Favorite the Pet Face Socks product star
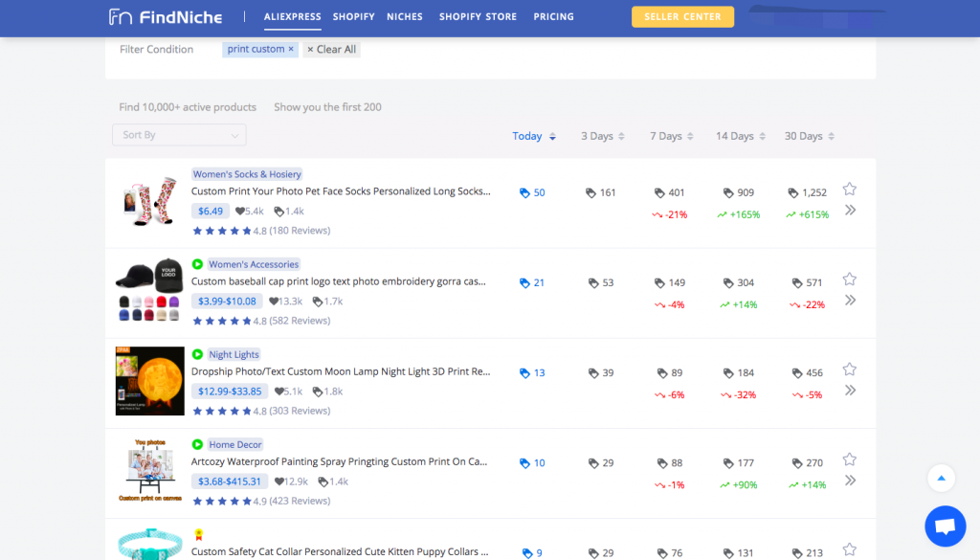980x560 pixels. [x=850, y=189]
